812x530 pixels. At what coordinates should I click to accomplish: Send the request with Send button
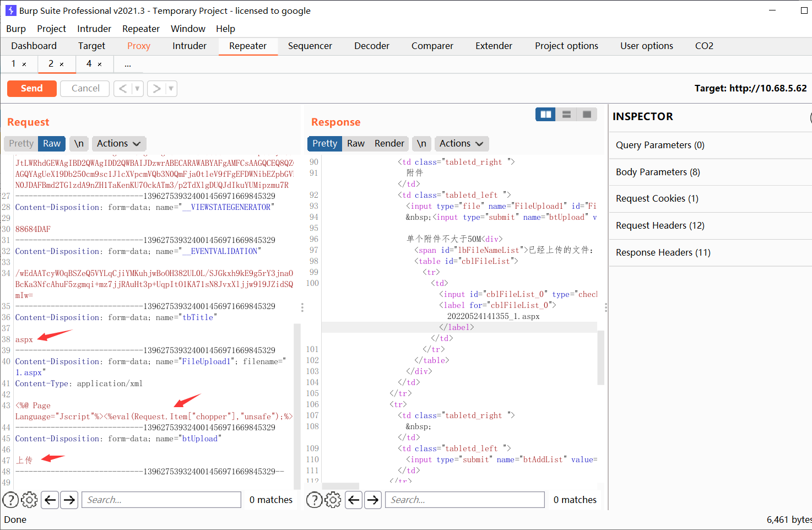[x=32, y=88]
